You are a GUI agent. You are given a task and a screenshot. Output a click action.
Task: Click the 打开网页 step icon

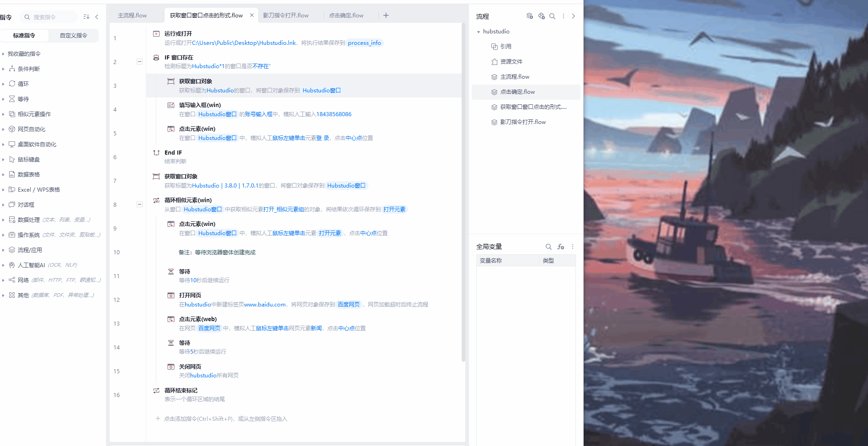(171, 296)
